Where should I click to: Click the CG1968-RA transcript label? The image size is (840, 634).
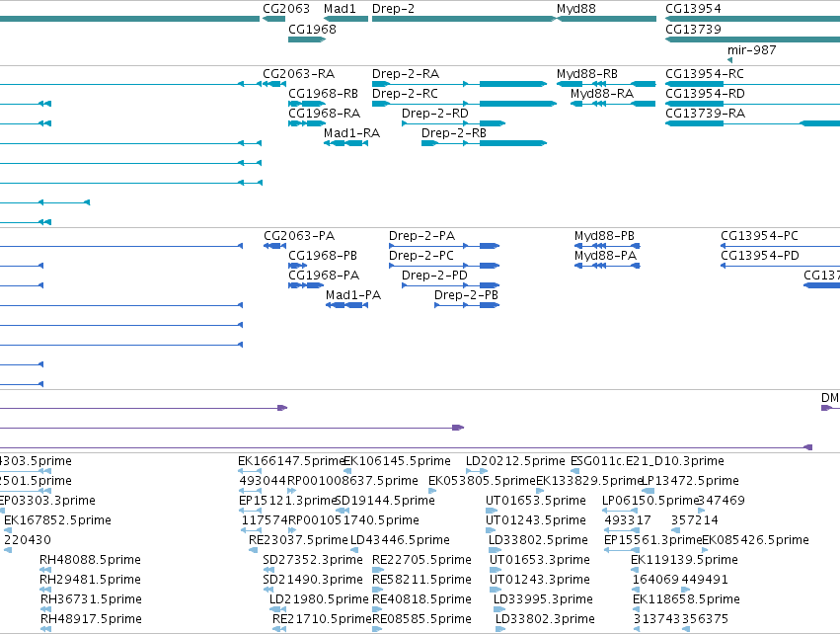(x=324, y=114)
